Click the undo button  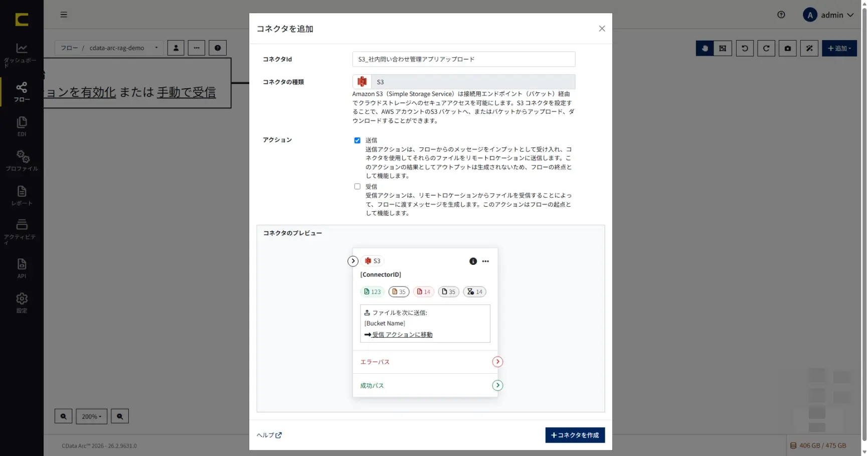tap(745, 48)
